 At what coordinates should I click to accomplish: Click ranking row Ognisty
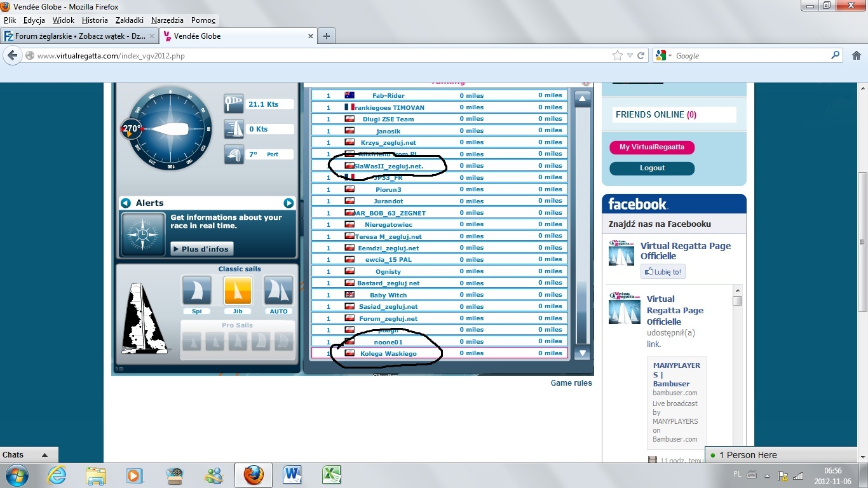439,271
